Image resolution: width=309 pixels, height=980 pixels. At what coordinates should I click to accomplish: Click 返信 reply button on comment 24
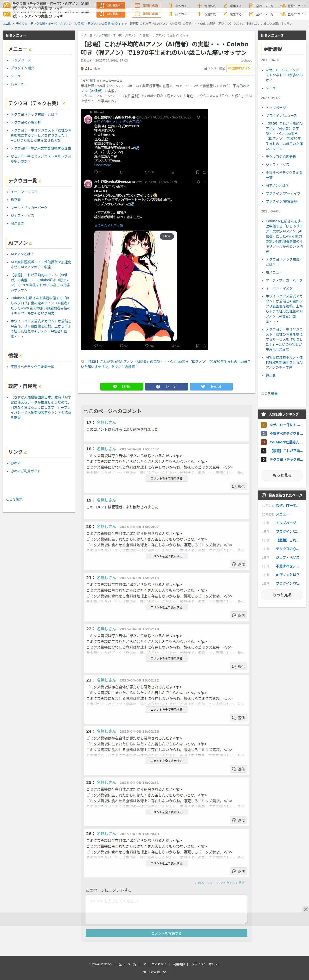238,769
